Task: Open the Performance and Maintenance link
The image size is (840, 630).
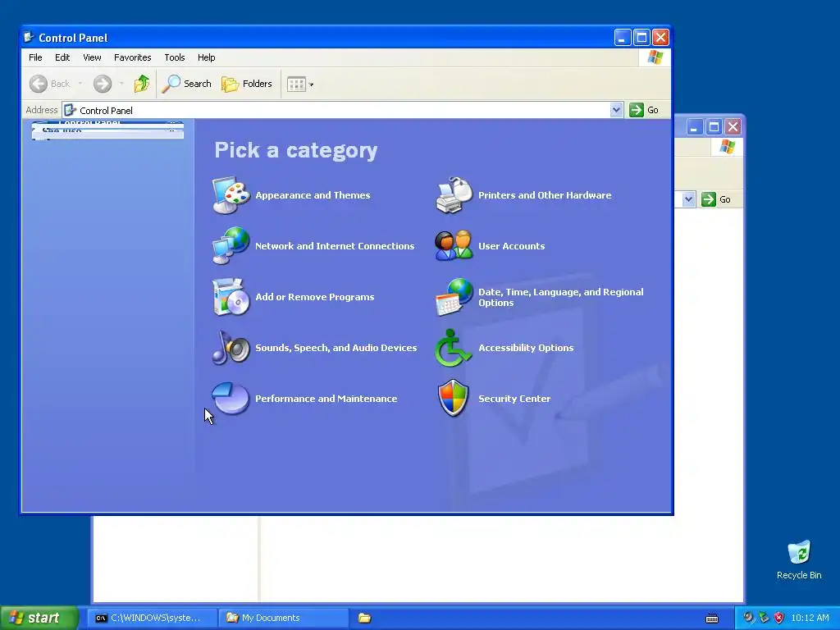Action: [326, 399]
